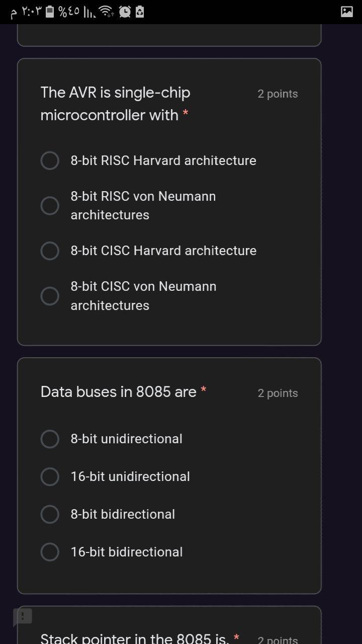
Task: Tap the image notification icon in status bar
Action: 347,12
